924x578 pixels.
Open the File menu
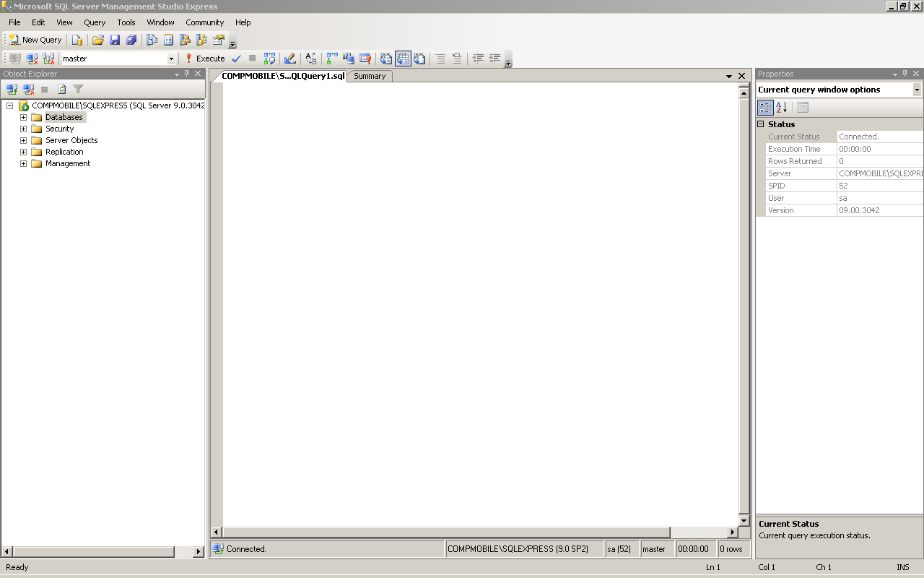(14, 22)
